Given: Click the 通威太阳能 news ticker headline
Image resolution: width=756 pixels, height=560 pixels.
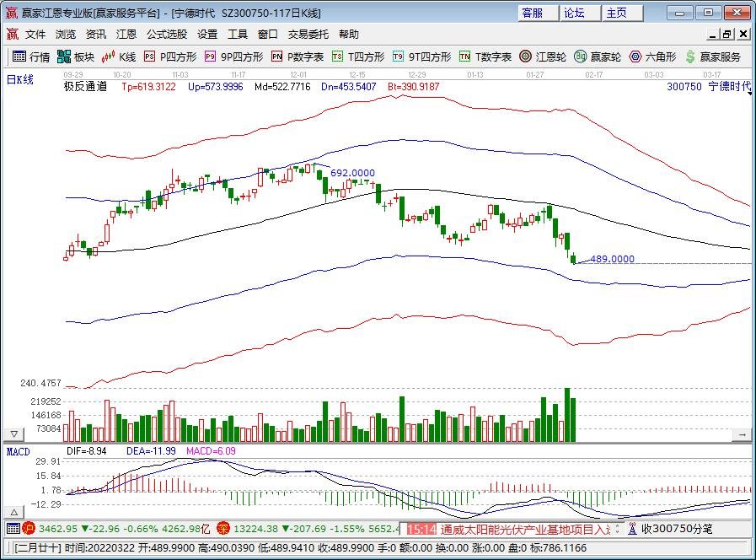Looking at the screenshot, I should click(524, 529).
